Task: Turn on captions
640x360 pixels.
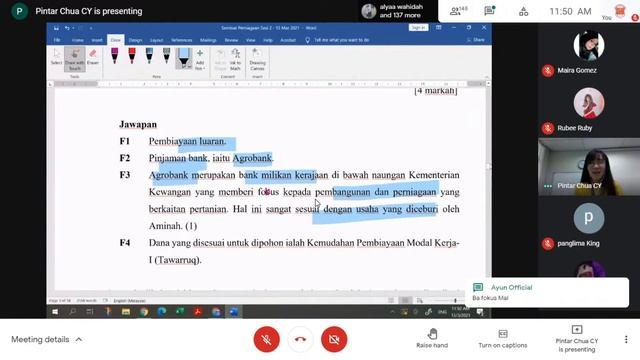Action: click(502, 339)
